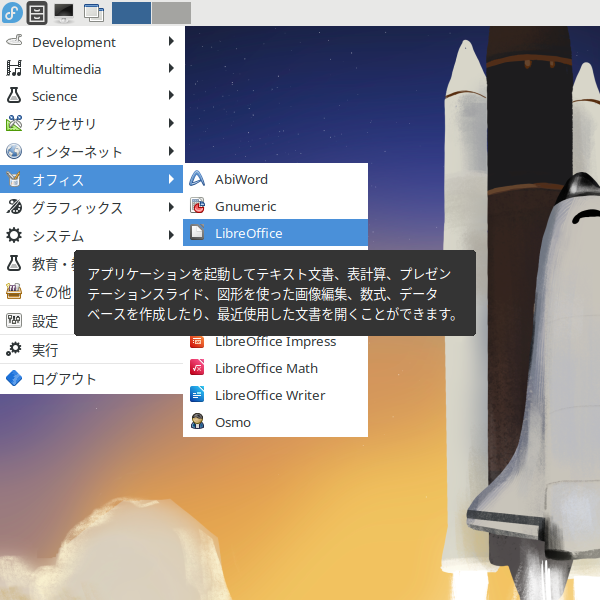Launch Osmo from the submenu
The image size is (600, 600).
pyautogui.click(x=276, y=422)
